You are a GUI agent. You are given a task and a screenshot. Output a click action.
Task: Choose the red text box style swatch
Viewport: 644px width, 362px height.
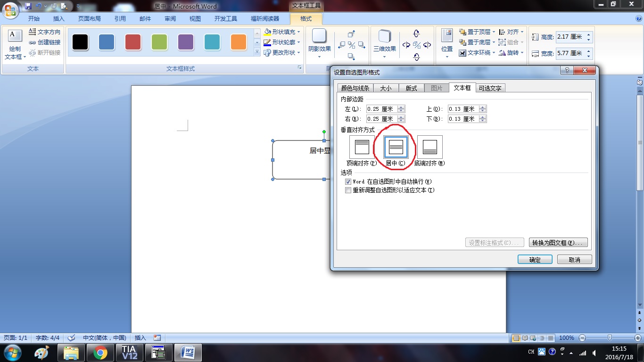click(x=133, y=42)
